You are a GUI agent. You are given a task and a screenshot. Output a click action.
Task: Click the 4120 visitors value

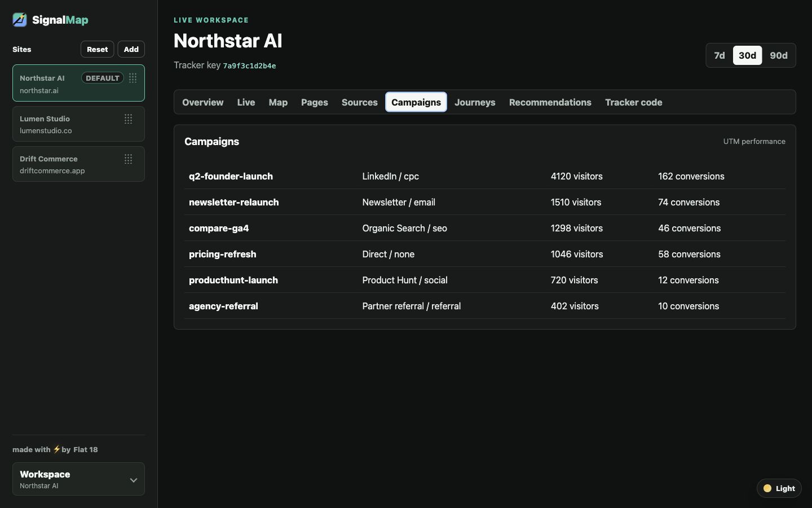click(x=576, y=176)
